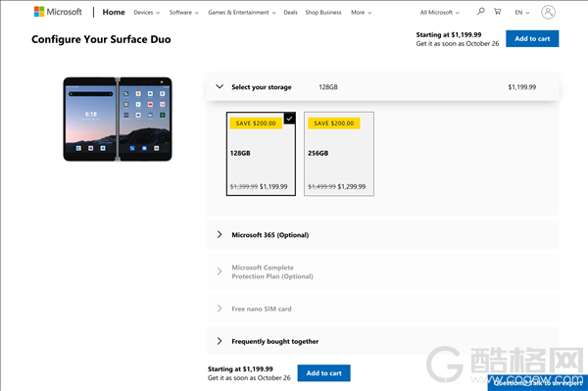Click the SAVE $200.00 badge on 128GB
The height and width of the screenshot is (391, 588).
[x=256, y=122]
